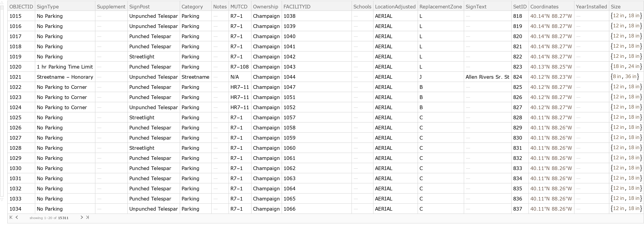Select the SignPost column header
Viewport: 644px width, 229px height.
139,7
